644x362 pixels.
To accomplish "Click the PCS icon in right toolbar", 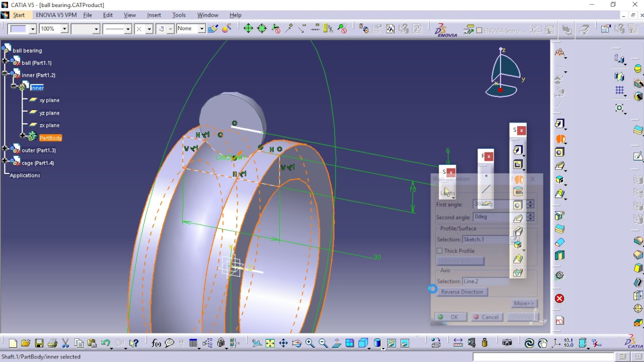I will click(559, 321).
